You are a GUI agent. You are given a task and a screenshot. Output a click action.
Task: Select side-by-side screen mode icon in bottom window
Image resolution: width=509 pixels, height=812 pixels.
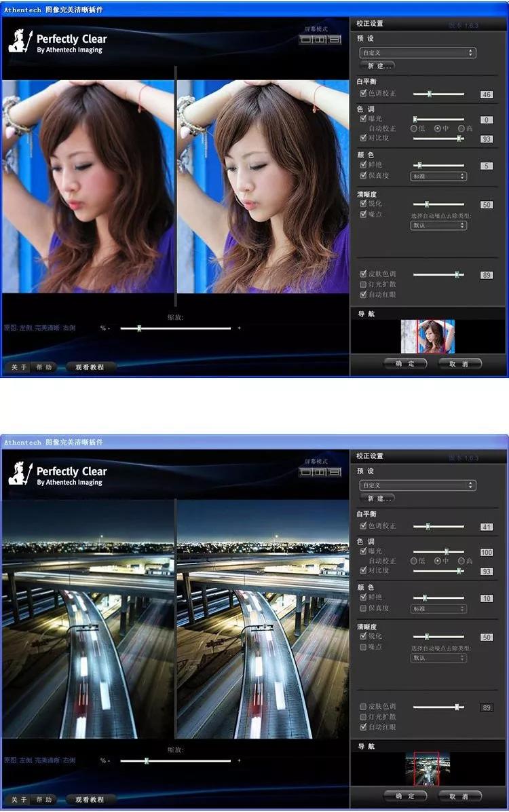click(x=320, y=472)
